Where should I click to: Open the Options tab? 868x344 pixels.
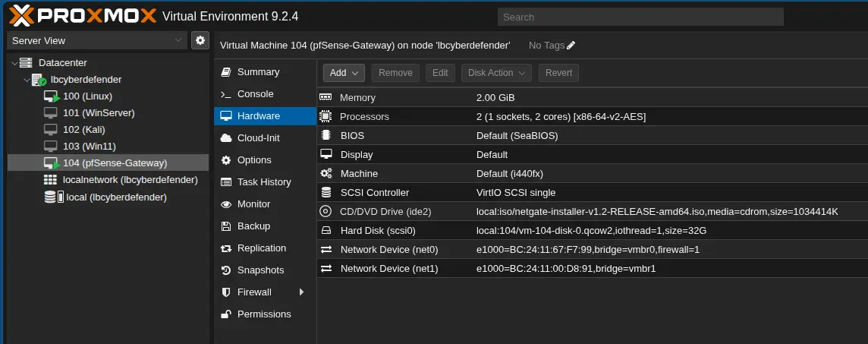click(x=265, y=160)
